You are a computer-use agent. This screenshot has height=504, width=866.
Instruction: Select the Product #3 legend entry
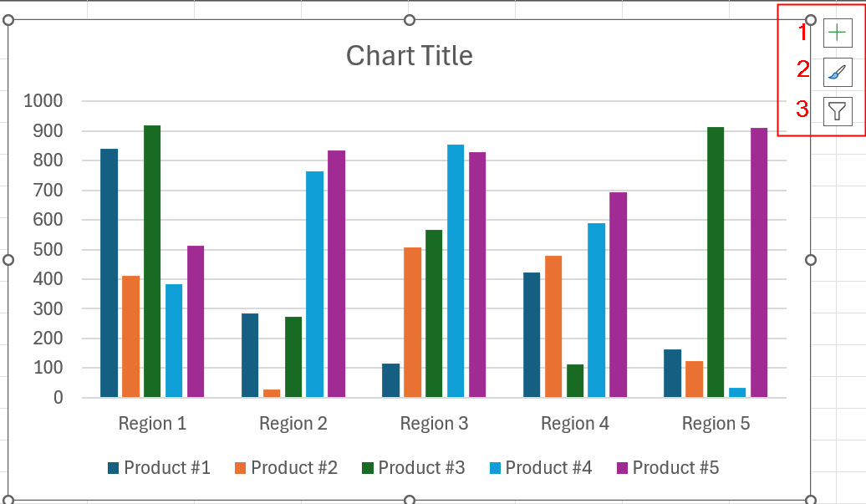[413, 467]
